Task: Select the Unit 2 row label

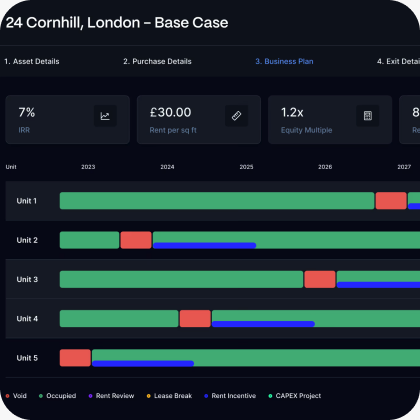Action: (27, 240)
